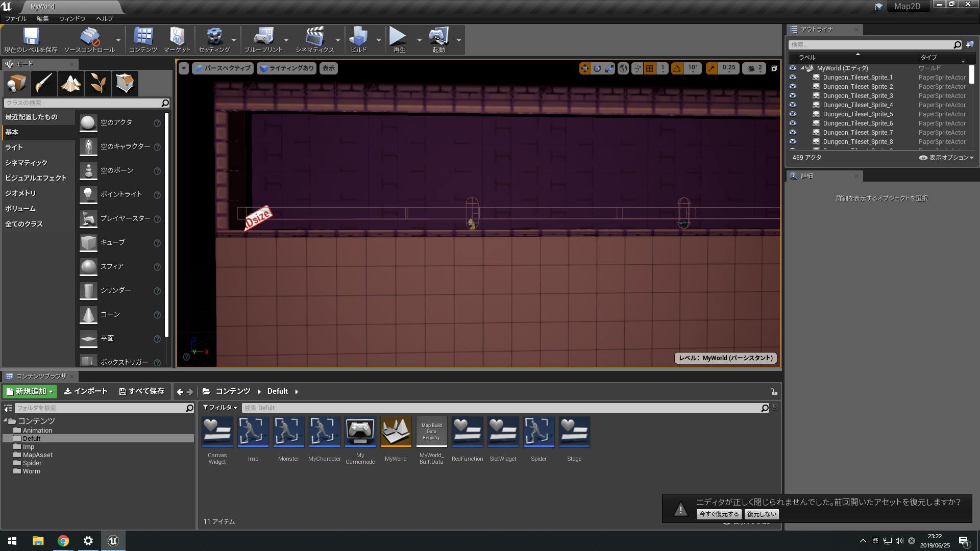This screenshot has width=980, height=551.
Task: Hide Dungeon_Tileset_Sprite_3 via its eye icon
Action: [793, 96]
